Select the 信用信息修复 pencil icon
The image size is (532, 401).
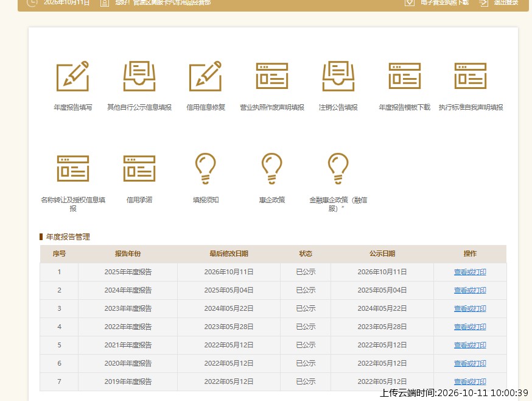(205, 76)
